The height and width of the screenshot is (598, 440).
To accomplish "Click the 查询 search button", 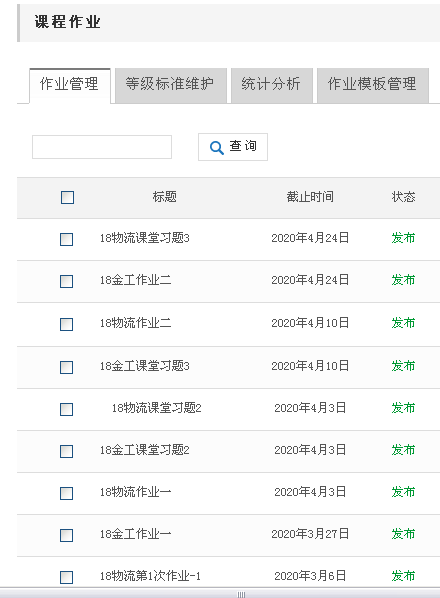I will coord(233,147).
